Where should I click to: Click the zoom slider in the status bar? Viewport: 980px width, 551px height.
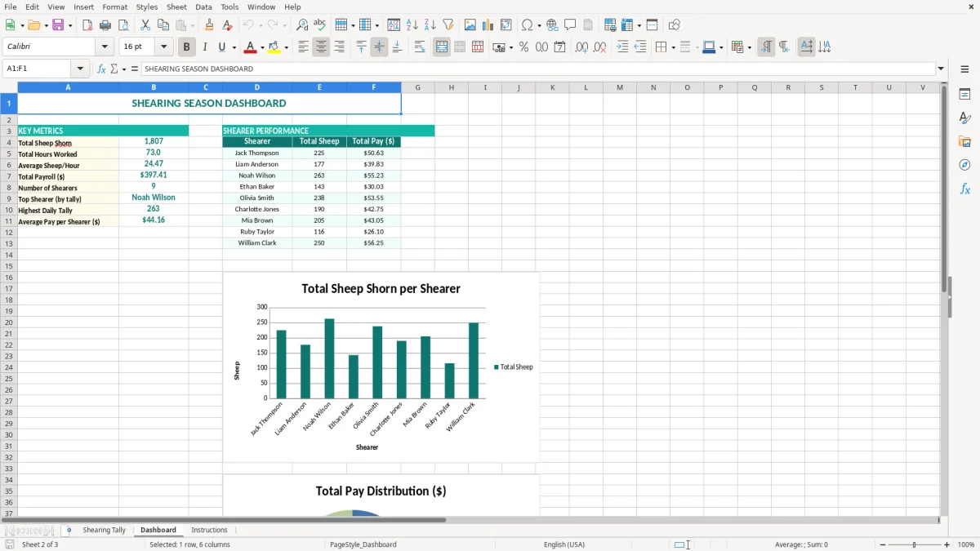point(915,544)
